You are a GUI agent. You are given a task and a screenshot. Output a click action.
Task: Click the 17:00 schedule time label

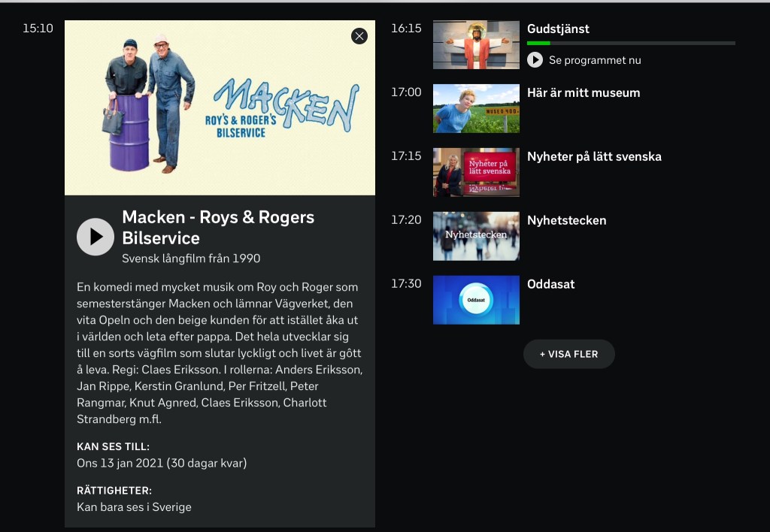[x=406, y=92]
